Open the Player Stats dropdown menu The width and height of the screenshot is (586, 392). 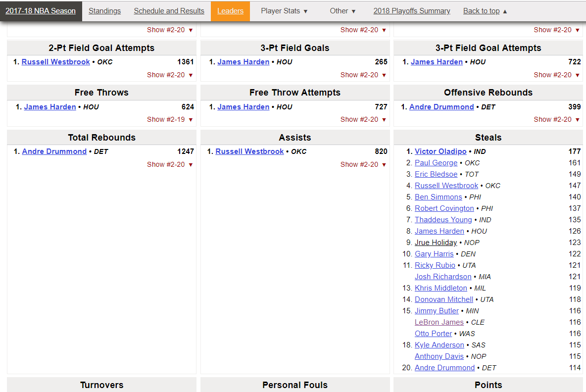tap(284, 11)
